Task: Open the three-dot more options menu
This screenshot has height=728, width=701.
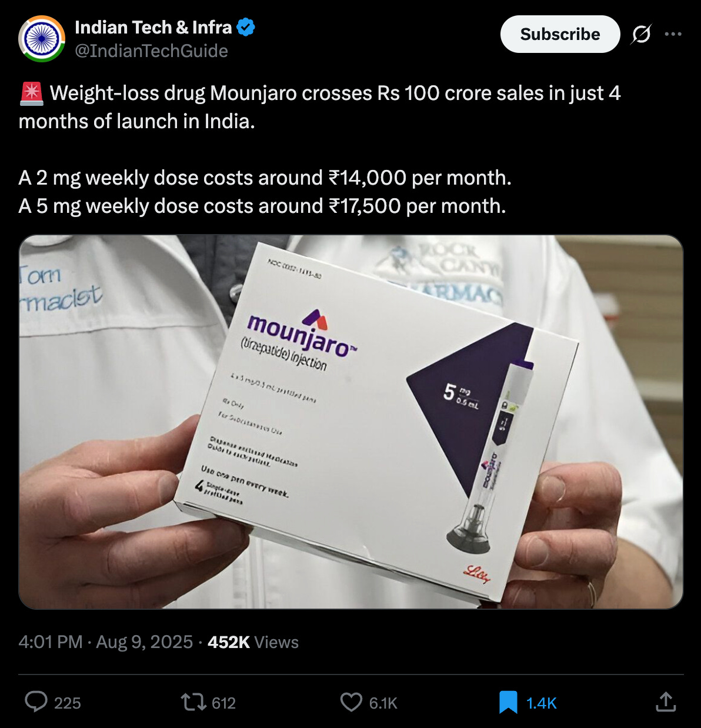Action: tap(673, 34)
